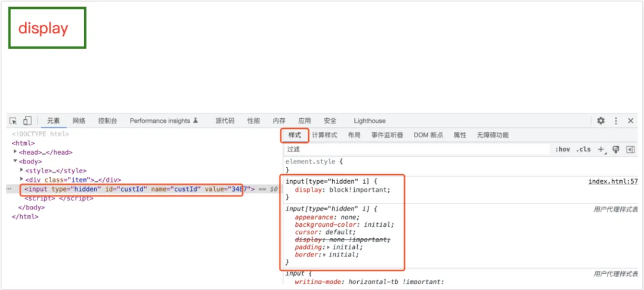The width and height of the screenshot is (644, 290).
Task: Click the display: block!important declaration
Action: (x=342, y=190)
